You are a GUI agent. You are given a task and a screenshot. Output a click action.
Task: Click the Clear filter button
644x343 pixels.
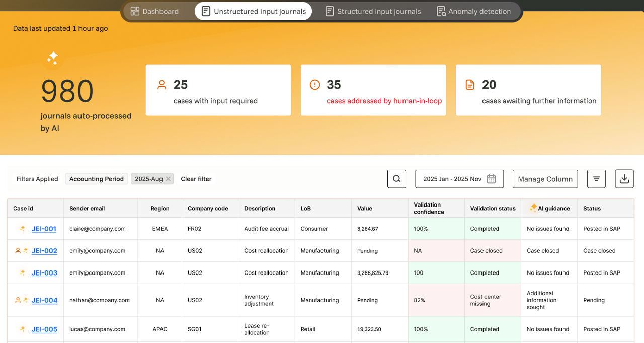[196, 179]
